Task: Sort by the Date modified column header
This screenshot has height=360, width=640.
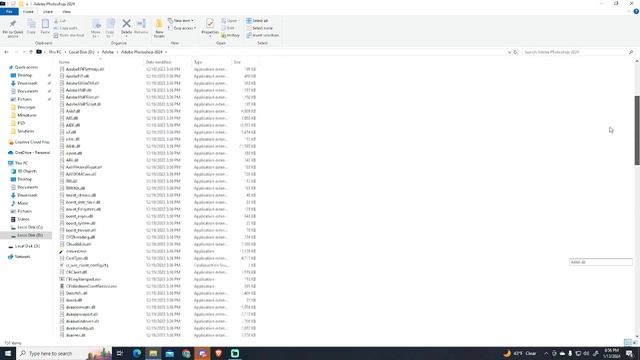Action: (x=158, y=62)
